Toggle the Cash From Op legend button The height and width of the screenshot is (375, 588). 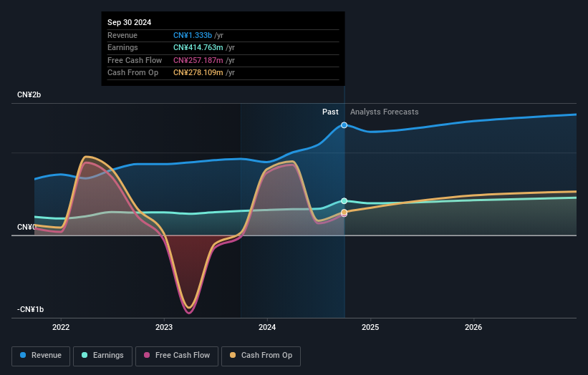point(261,356)
